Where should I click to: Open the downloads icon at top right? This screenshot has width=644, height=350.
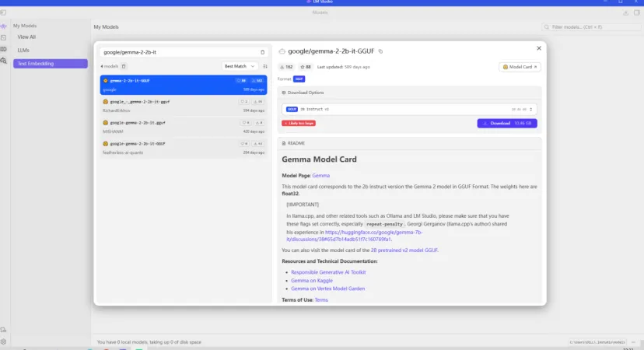point(625,12)
